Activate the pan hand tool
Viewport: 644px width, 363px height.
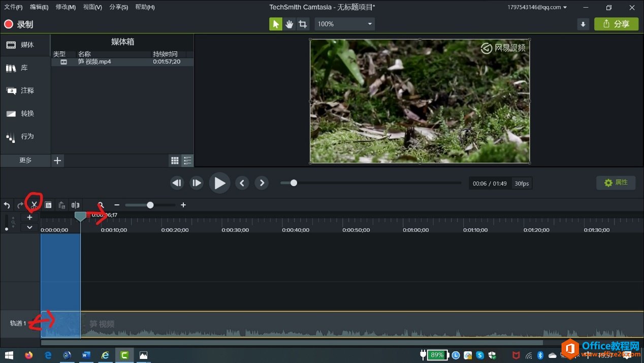289,24
